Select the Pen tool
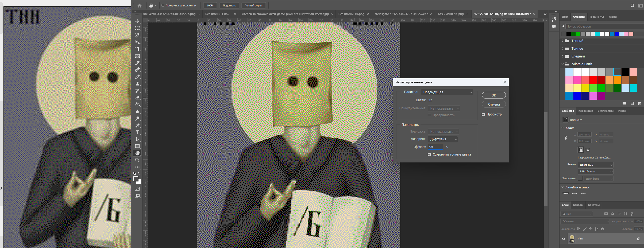 [137, 125]
